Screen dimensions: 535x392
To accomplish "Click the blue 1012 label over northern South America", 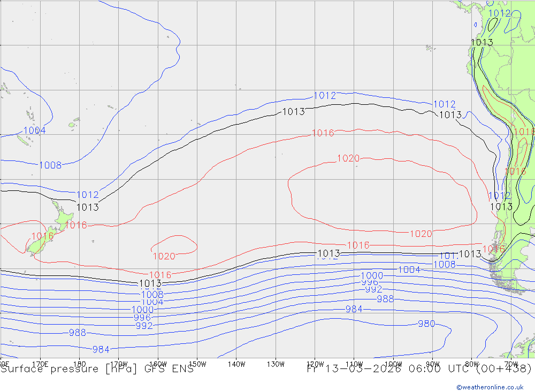I will coord(500,13).
